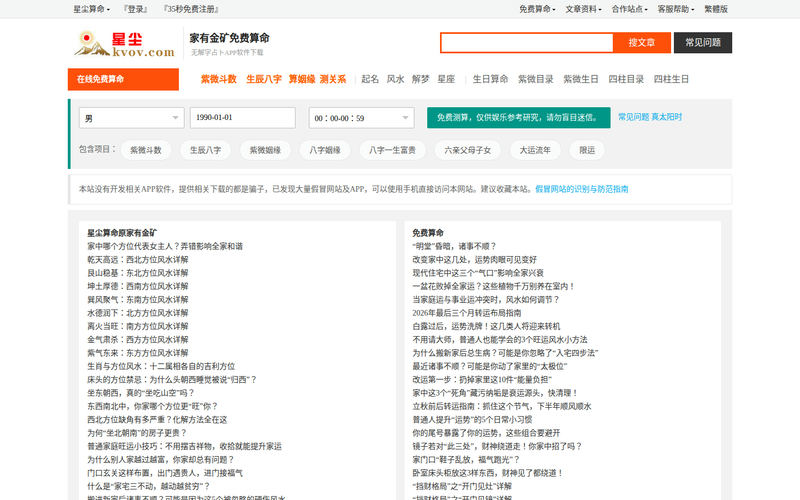Image resolution: width=800 pixels, height=500 pixels.
Task: Click the 星尘 kvov.com logo
Action: pos(124,44)
